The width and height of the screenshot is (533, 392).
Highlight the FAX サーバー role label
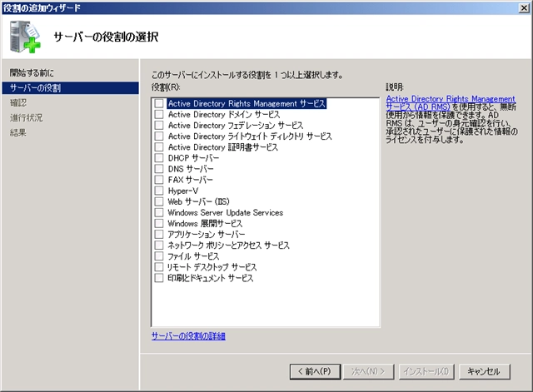click(191, 180)
